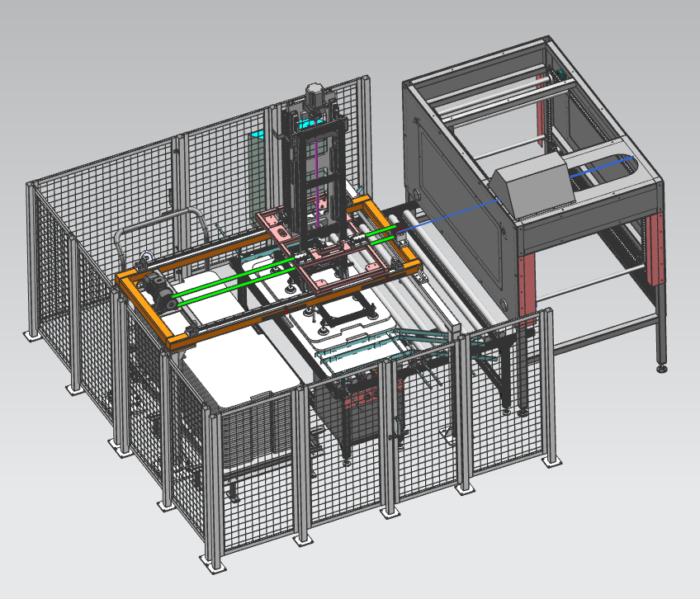700x599 pixels.
Task: Select the leveling foot under the right machine's front leg
Action: pyautogui.click(x=661, y=369)
